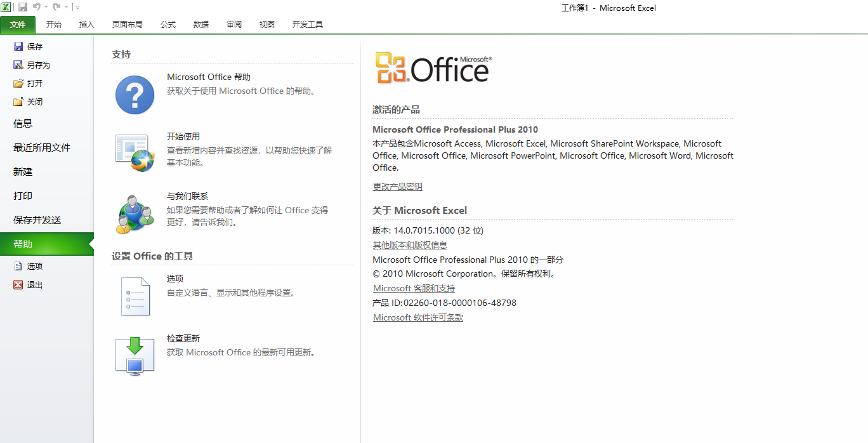Open the 页面布局 ribbon tab

[128, 25]
